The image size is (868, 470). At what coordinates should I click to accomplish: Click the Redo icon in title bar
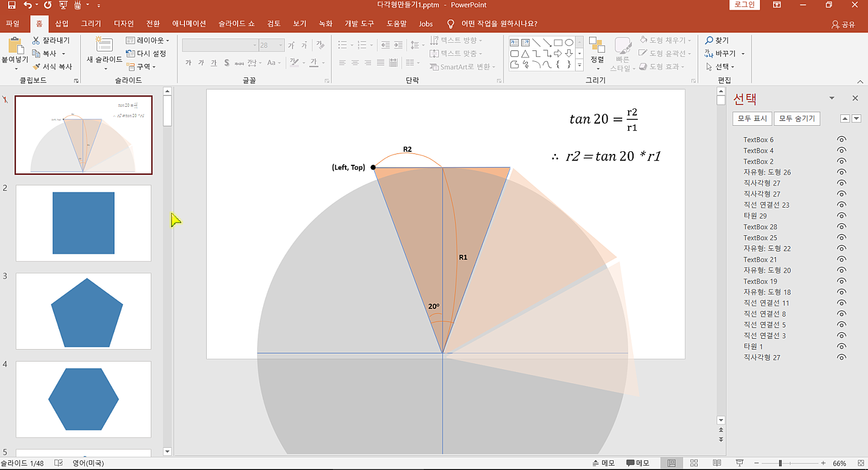(x=48, y=5)
